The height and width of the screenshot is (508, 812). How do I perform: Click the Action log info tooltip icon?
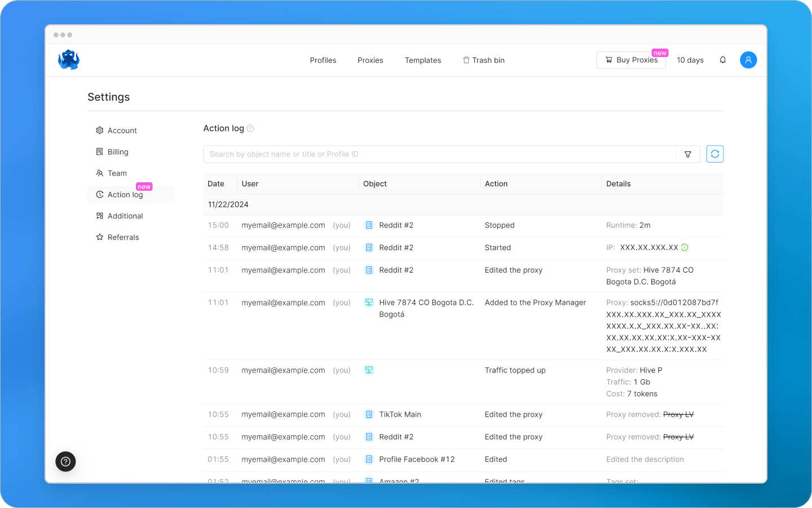click(250, 129)
